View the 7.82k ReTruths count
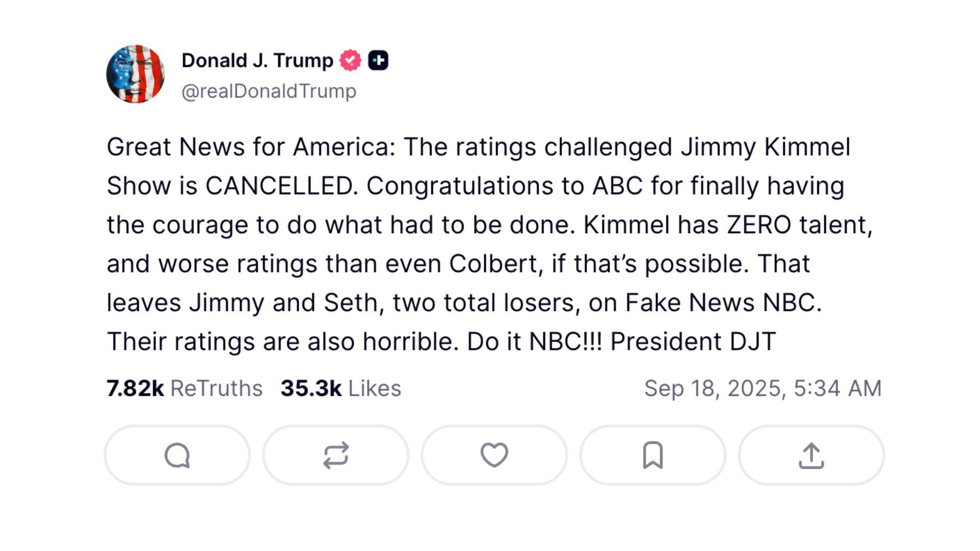Viewport: 980px width, 551px height. (134, 388)
